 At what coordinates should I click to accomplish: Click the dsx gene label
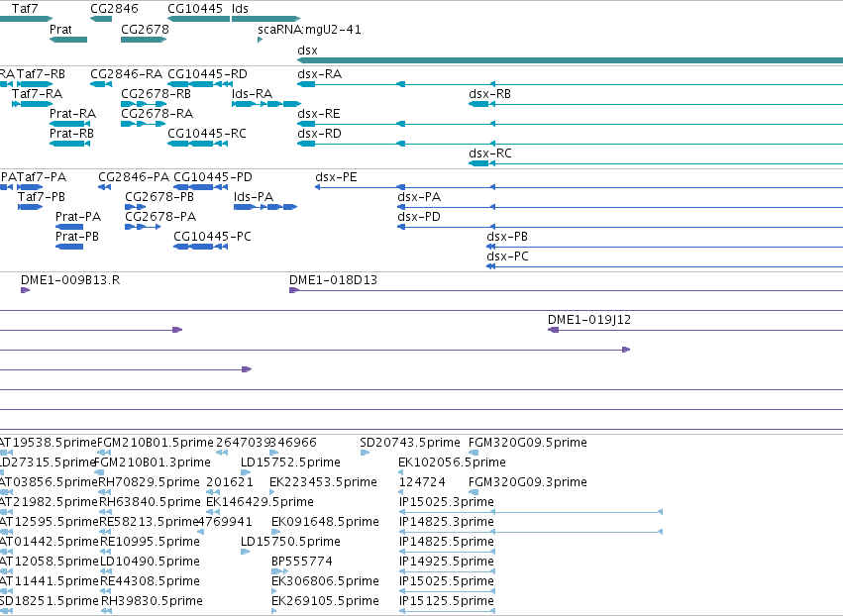coord(307,50)
